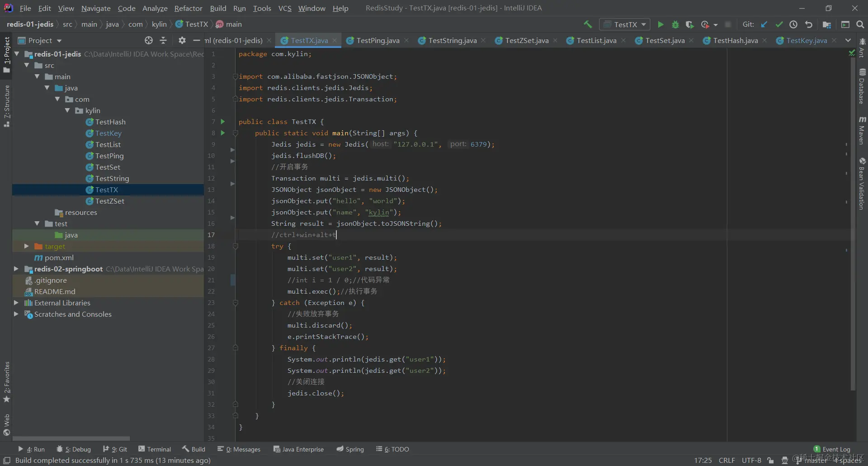Open the Navigate menu
Image resolution: width=868 pixels, height=466 pixels.
pyautogui.click(x=96, y=8)
